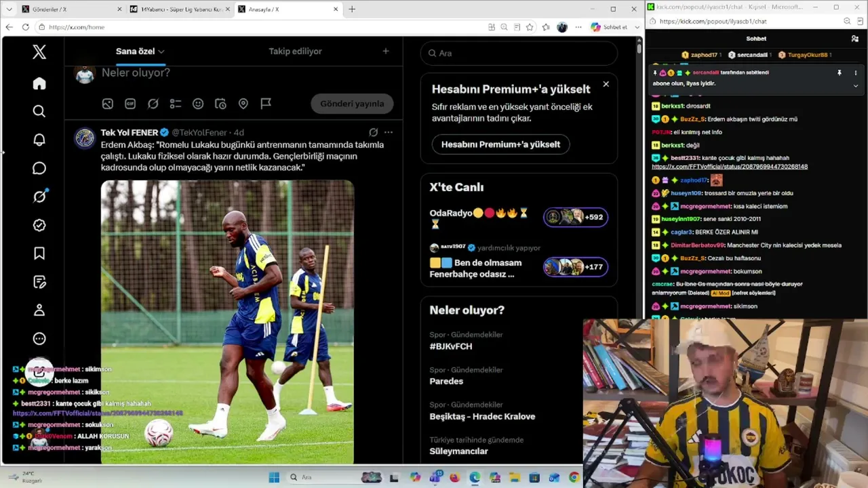Screen dimensions: 868x488
Task: Join the OdaRadyo live space
Action: point(576,217)
